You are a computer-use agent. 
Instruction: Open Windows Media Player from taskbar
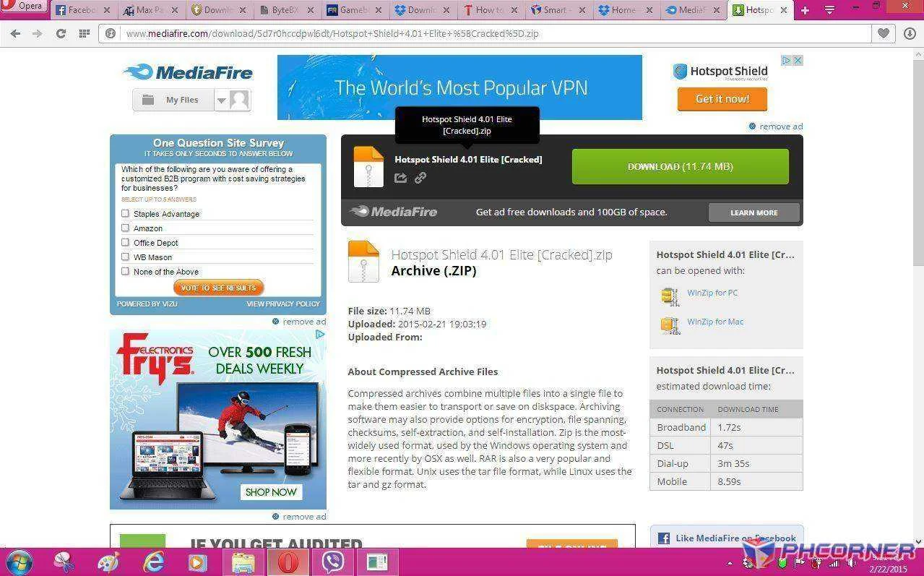(x=197, y=562)
